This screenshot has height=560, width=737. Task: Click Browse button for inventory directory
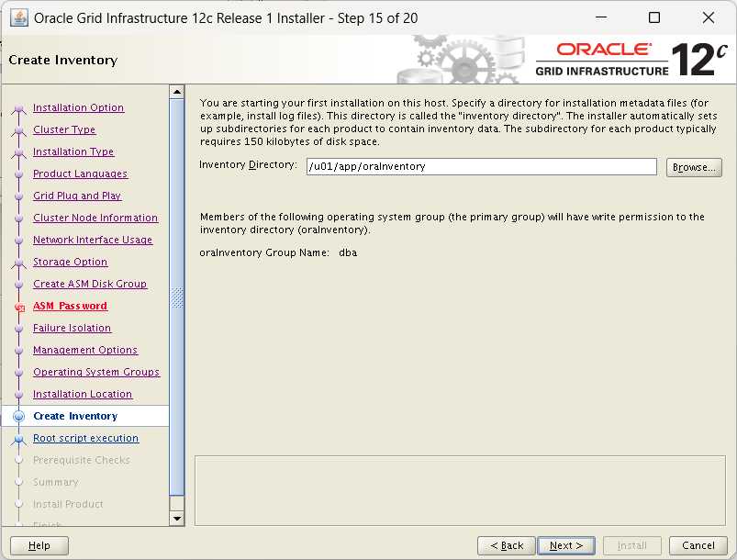[694, 167]
